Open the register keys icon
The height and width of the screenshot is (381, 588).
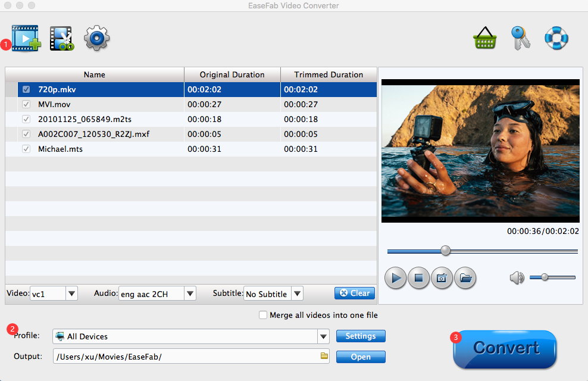[521, 39]
